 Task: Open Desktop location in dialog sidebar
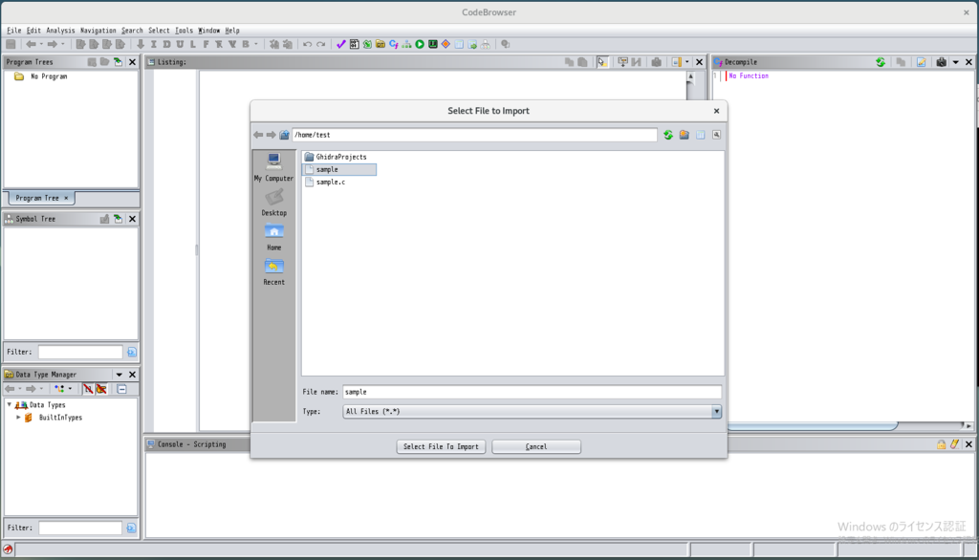click(273, 203)
